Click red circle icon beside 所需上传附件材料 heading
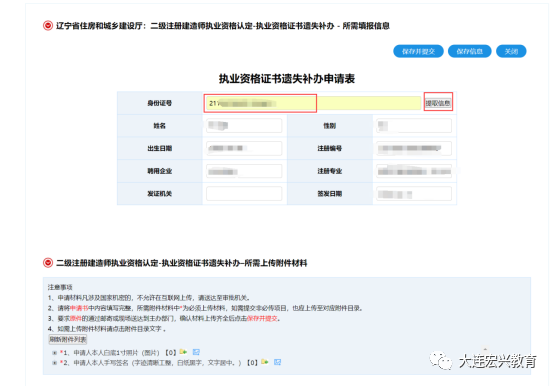Image resolution: width=554 pixels, height=386 pixels. pos(48,263)
